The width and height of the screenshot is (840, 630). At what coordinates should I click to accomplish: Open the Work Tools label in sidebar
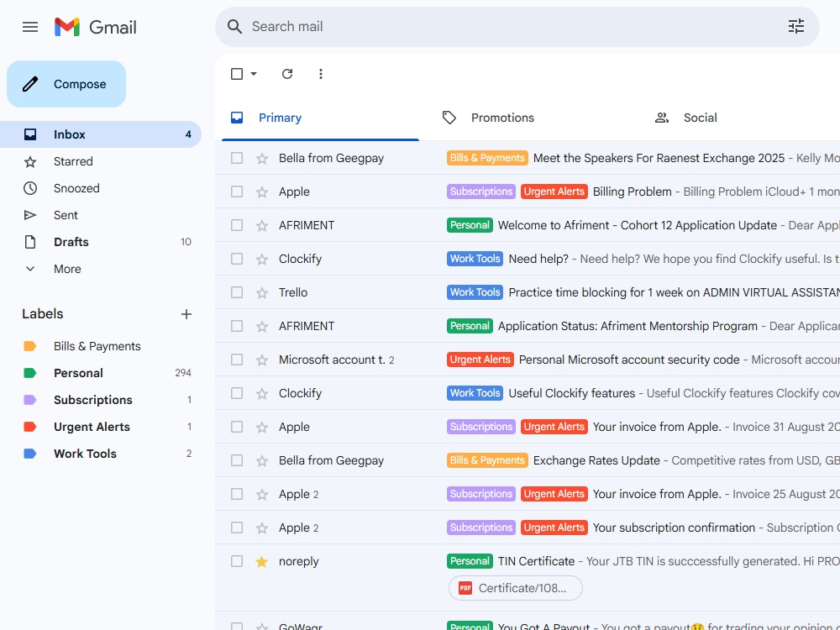[101, 454]
